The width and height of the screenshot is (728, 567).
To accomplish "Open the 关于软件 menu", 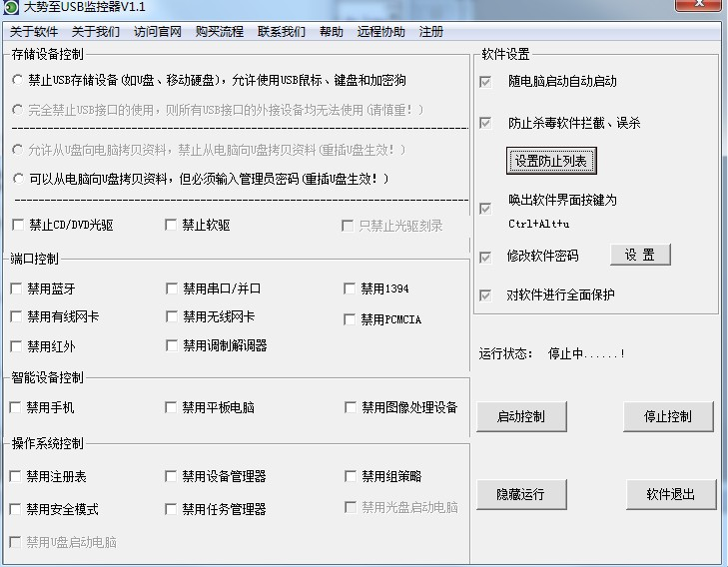I will [x=34, y=32].
